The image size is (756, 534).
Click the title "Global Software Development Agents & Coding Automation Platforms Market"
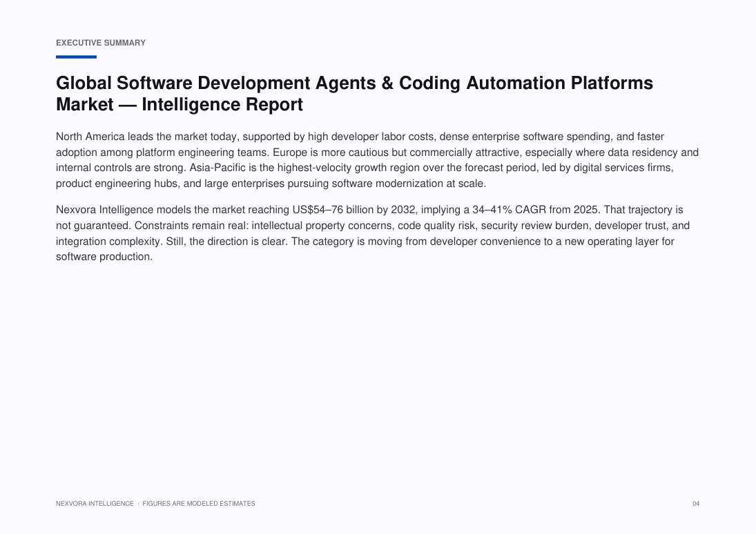pos(354,94)
